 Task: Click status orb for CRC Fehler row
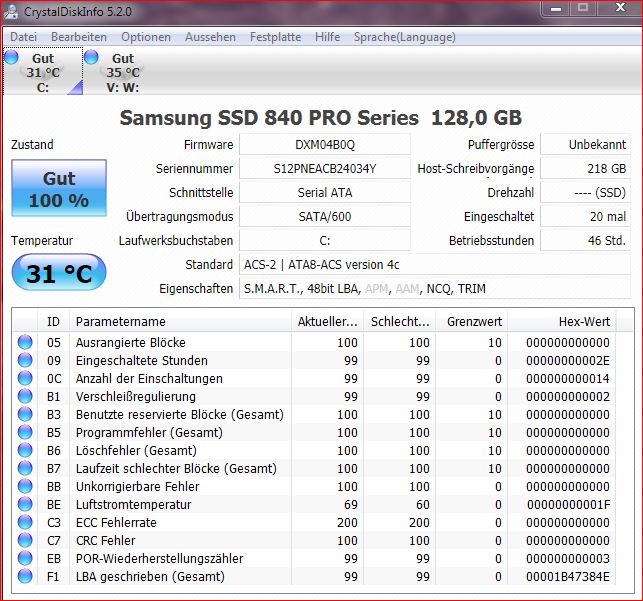pyautogui.click(x=25, y=540)
